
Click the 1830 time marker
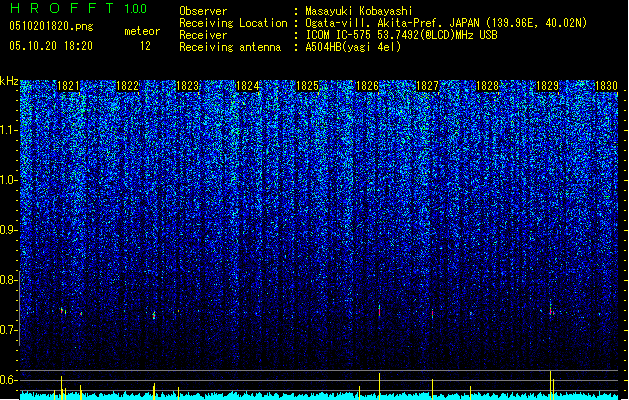pyautogui.click(x=606, y=86)
